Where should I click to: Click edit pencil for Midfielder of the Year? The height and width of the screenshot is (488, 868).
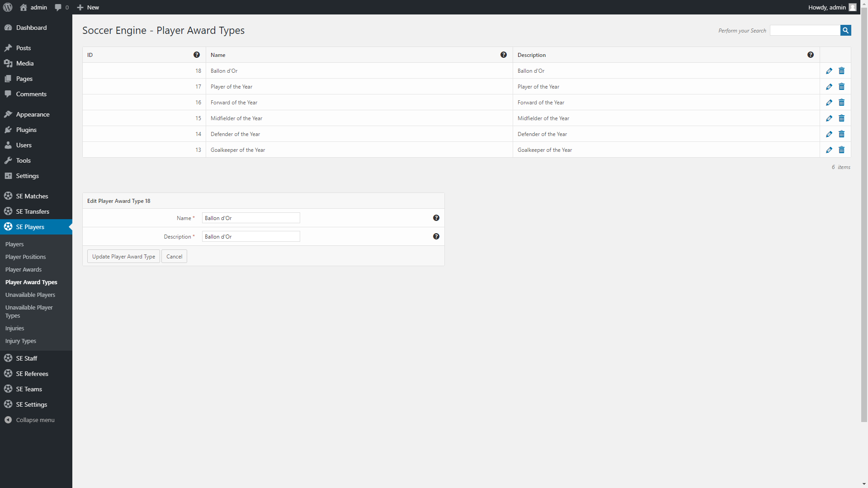pyautogui.click(x=829, y=118)
